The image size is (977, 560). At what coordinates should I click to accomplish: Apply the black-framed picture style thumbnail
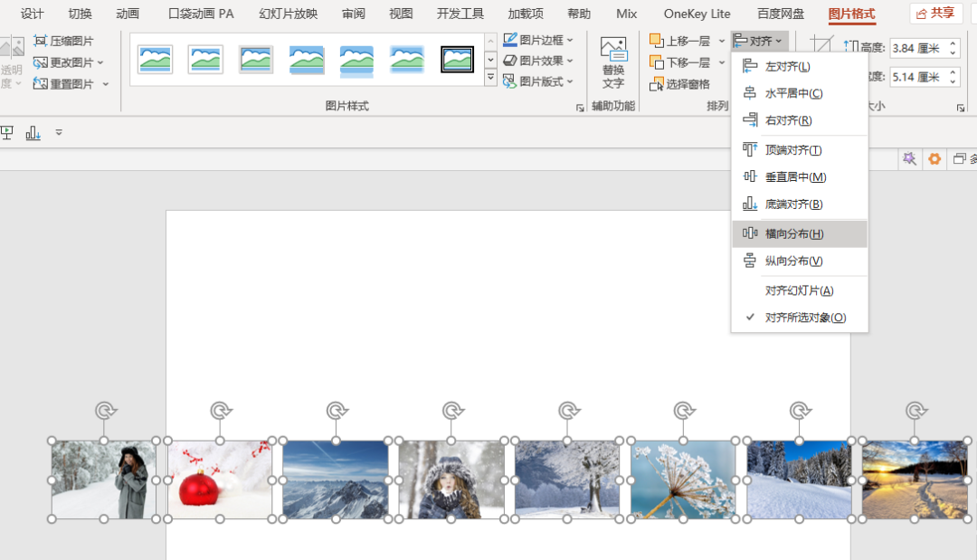tap(457, 60)
